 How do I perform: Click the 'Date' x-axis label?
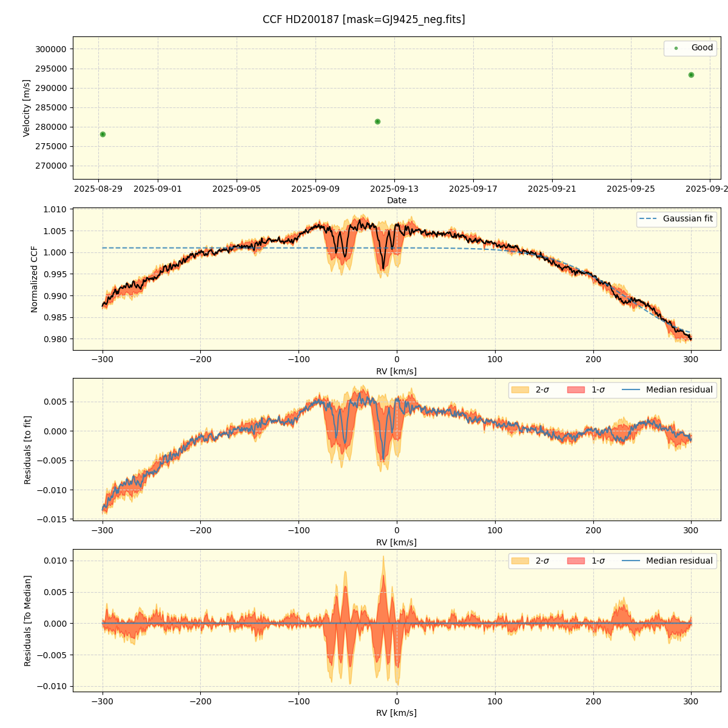point(397,200)
